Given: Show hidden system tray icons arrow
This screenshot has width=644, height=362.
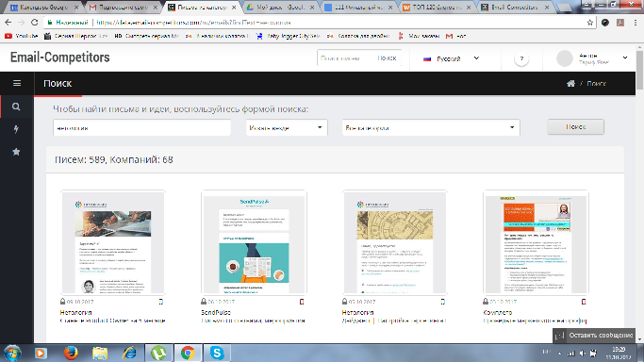Looking at the screenshot, I should tap(559, 353).
